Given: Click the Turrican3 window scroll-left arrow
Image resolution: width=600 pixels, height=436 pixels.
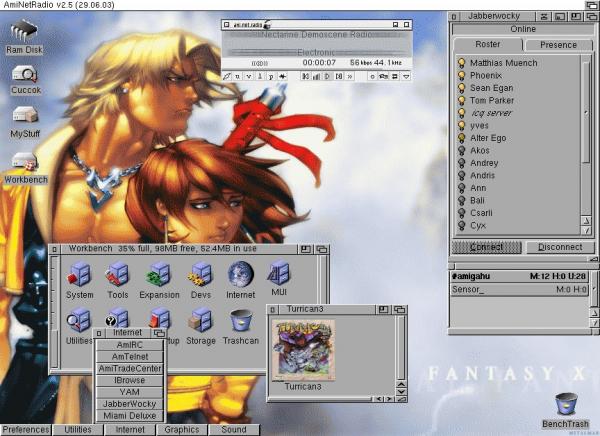Looking at the screenshot, I should tap(378, 399).
